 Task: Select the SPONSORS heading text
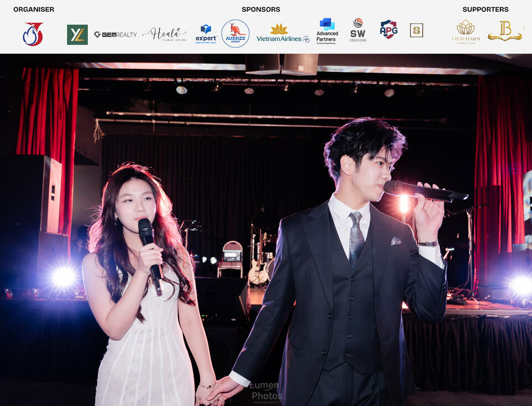click(x=261, y=9)
